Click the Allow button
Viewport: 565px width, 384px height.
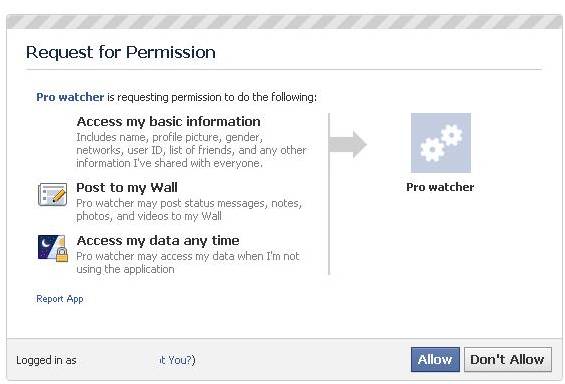point(435,359)
